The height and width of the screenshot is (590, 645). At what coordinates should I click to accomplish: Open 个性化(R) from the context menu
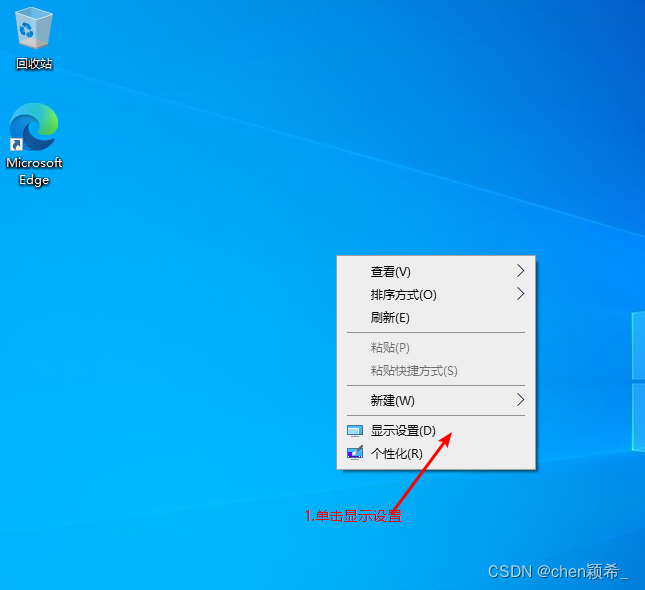point(436,454)
